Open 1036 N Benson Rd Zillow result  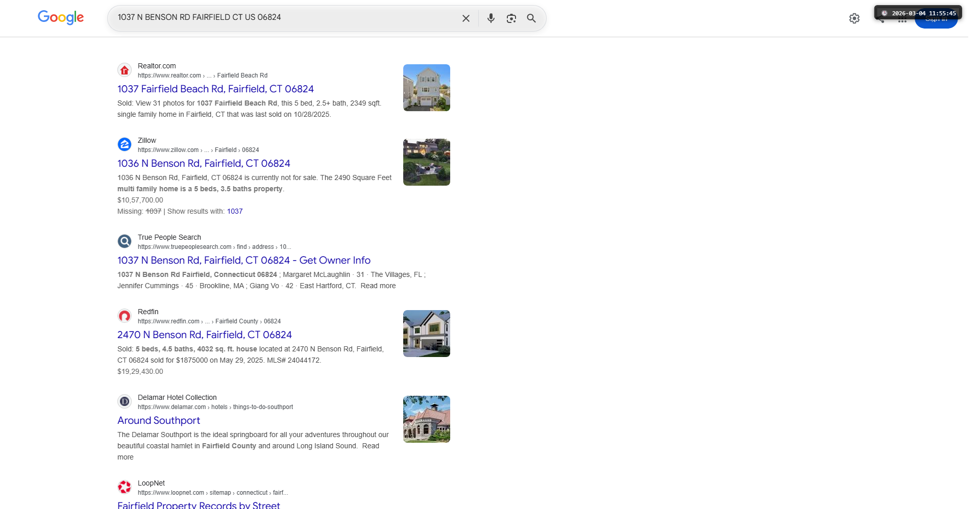pos(204,163)
